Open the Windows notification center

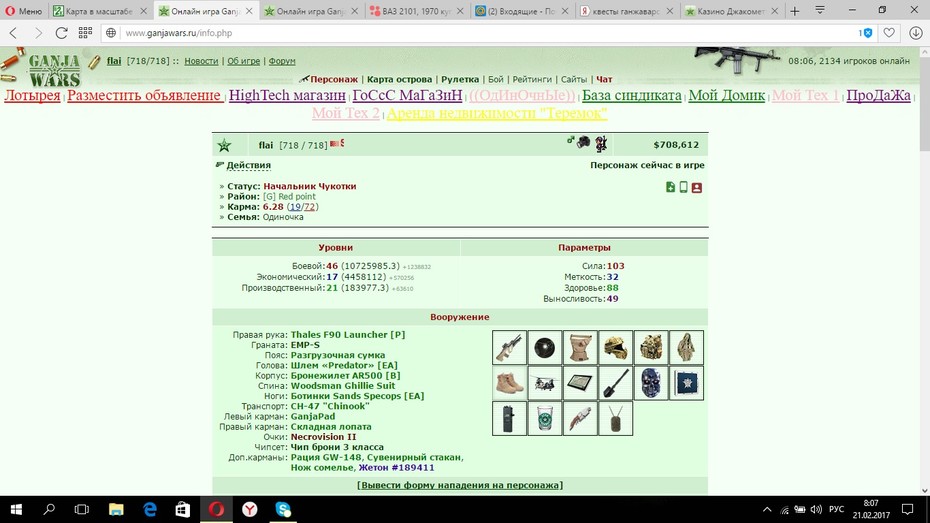907,509
